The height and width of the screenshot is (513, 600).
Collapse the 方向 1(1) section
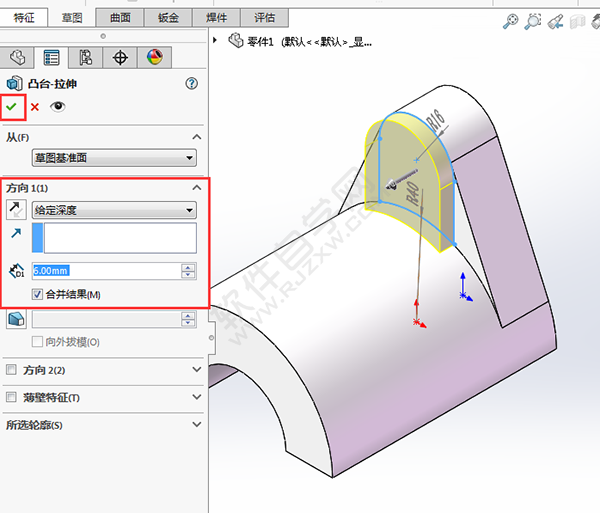[x=197, y=187]
